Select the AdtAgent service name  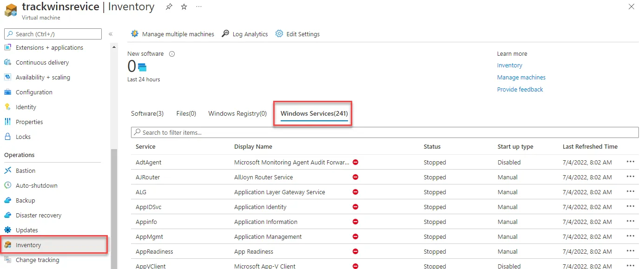coord(149,162)
